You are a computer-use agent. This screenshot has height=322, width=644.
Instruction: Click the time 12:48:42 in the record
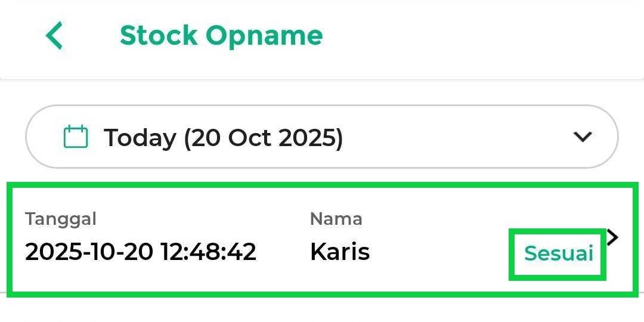click(x=208, y=252)
